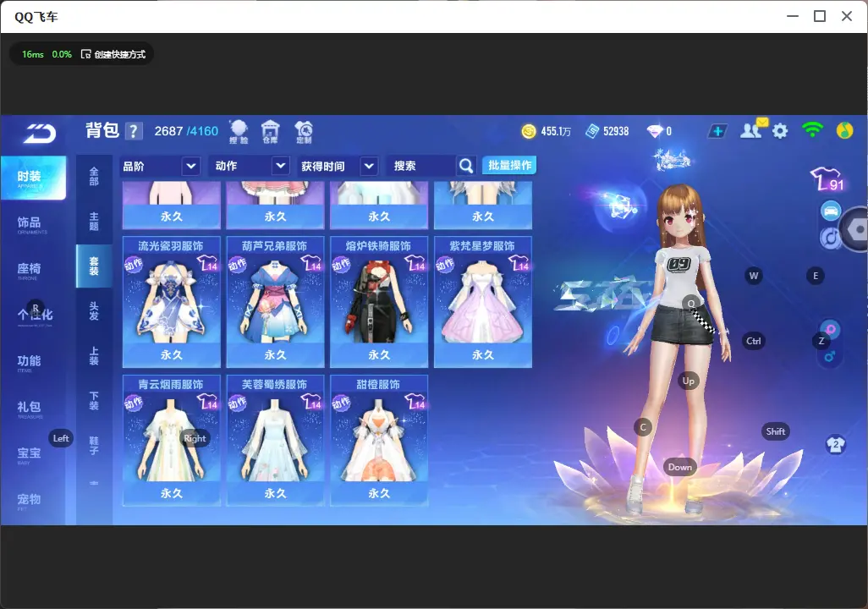Click the W key overlay button
Viewport: 868px width, 609px height.
(x=754, y=276)
